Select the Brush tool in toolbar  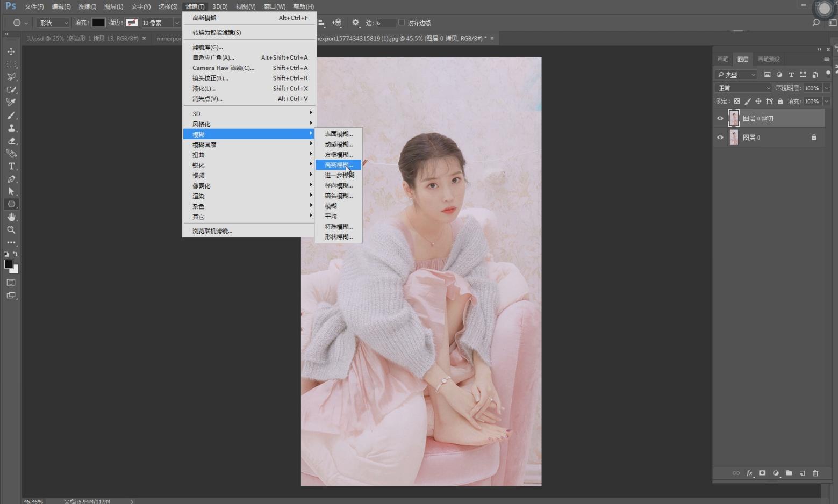coord(11,116)
